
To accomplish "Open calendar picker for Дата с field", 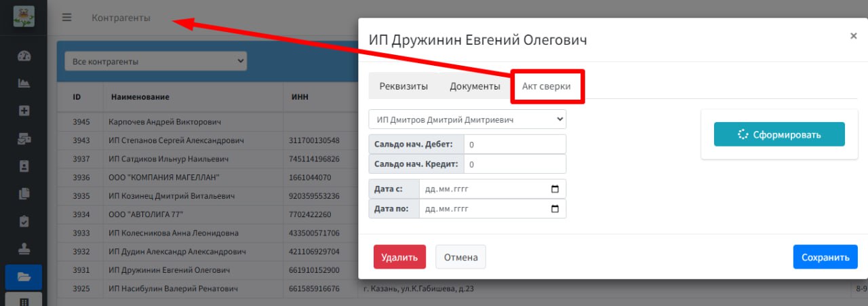I will click(x=555, y=189).
